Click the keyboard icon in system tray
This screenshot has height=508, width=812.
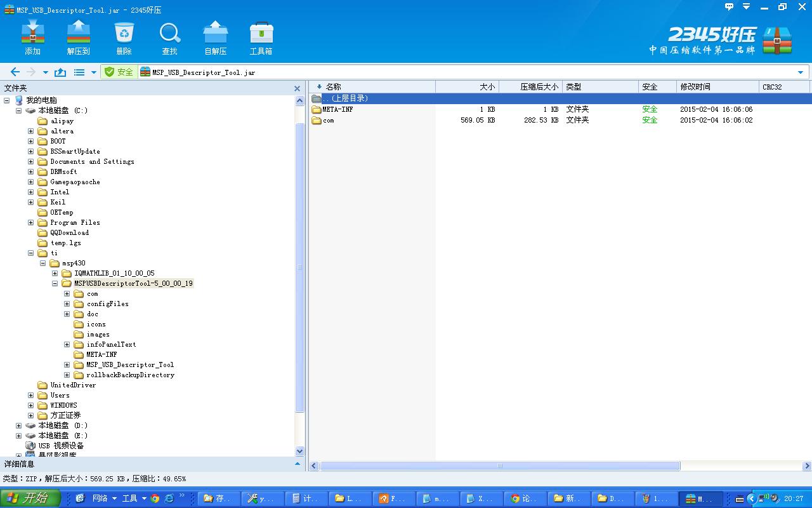tap(740, 499)
